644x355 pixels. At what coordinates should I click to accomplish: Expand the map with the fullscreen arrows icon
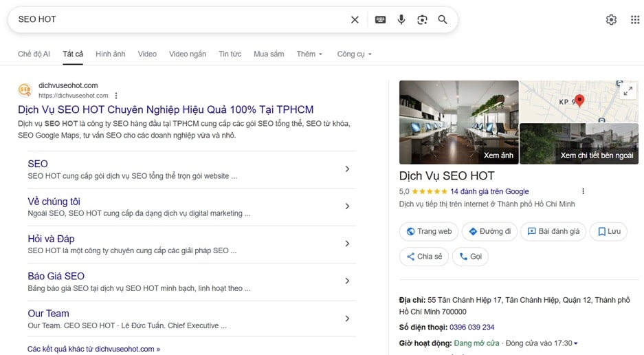[x=628, y=91]
